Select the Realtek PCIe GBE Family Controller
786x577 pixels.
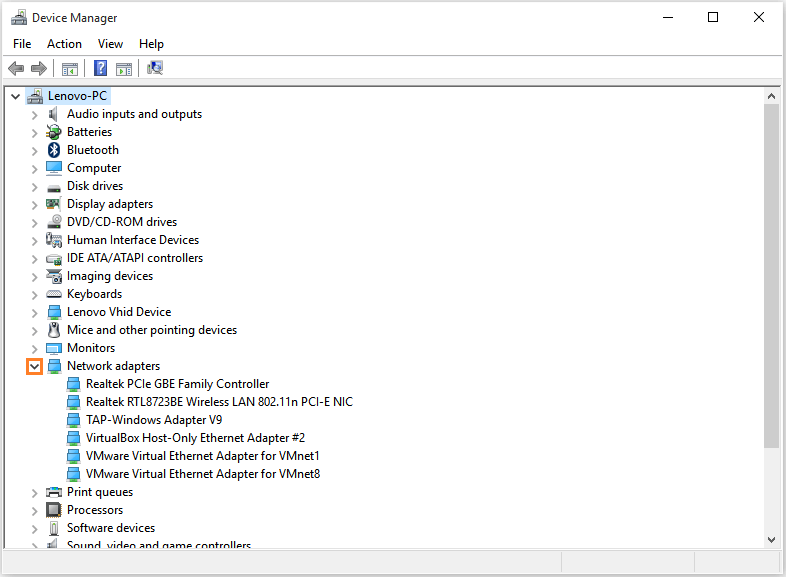(177, 384)
